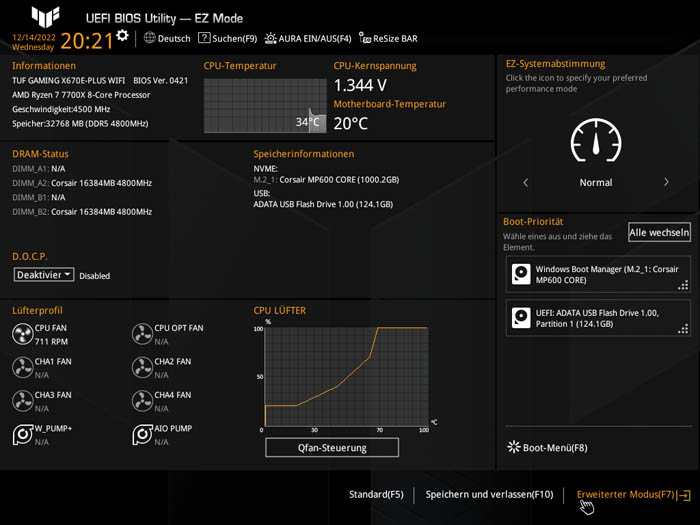The image size is (700, 525).
Task: Click ReSize BAR label
Action: 395,38
